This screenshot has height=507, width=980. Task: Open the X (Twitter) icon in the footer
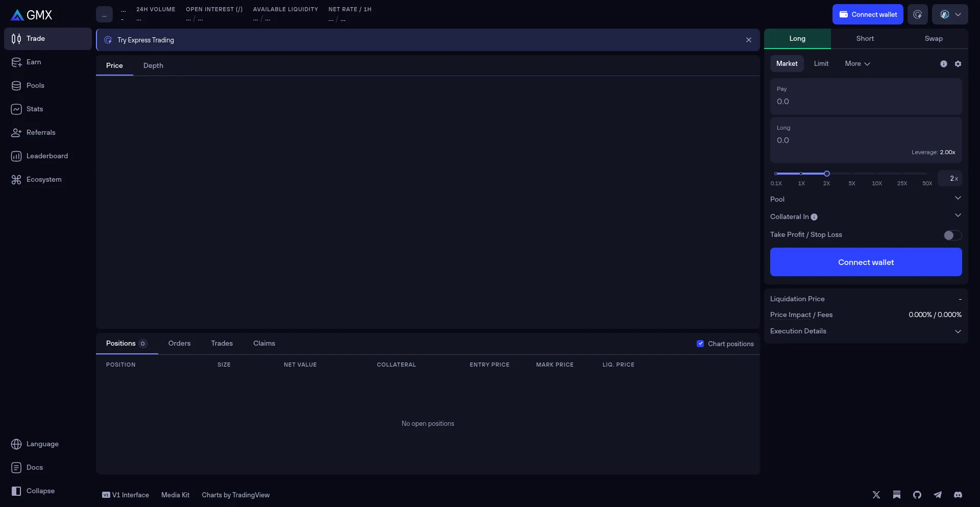(876, 495)
